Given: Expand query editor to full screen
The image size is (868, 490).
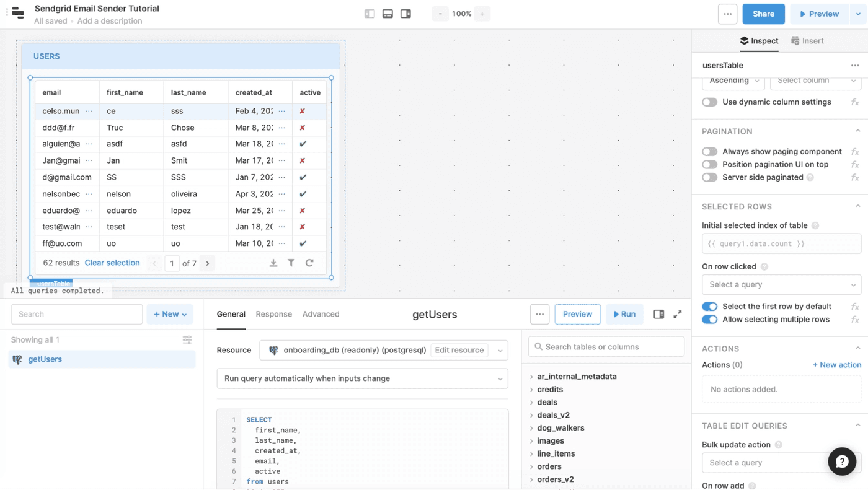Looking at the screenshot, I should 678,314.
